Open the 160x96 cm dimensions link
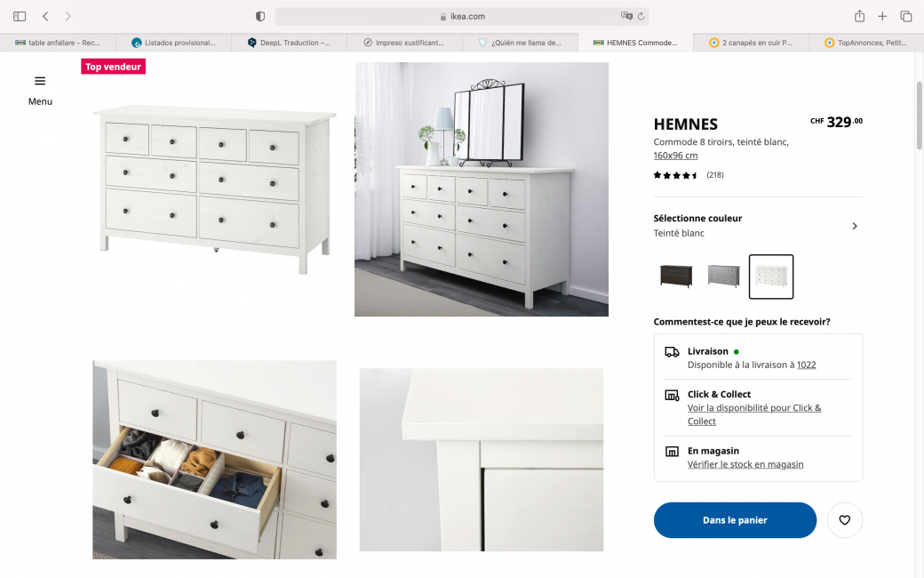Viewport: 924px width, 578px height. pos(675,156)
